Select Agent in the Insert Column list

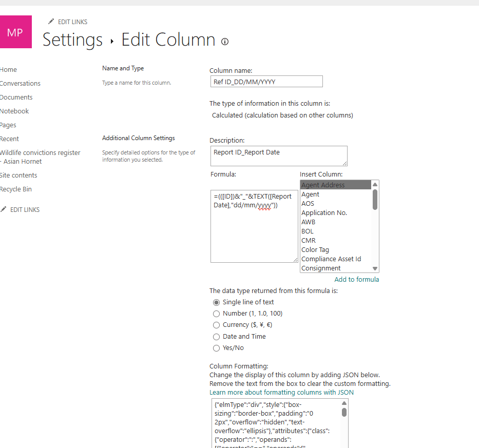coord(335,194)
